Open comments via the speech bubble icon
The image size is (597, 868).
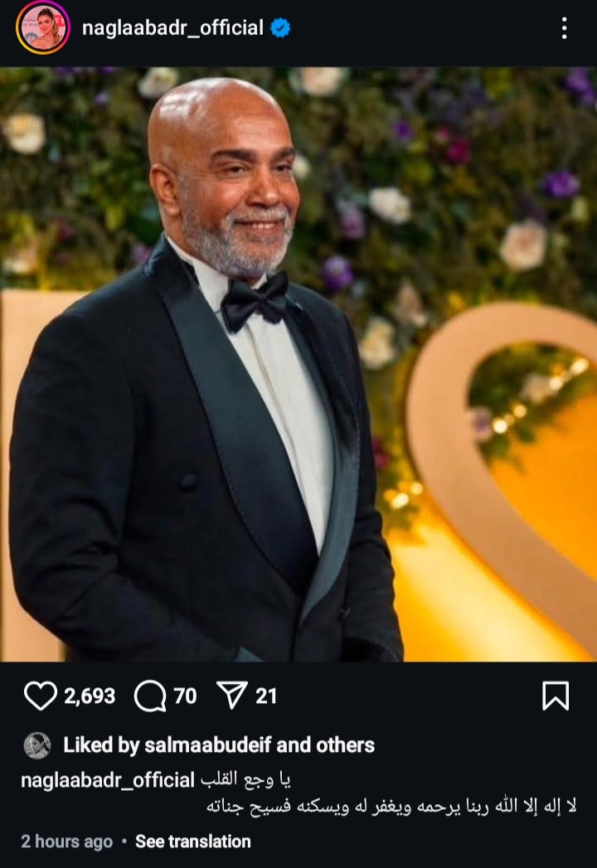point(150,696)
